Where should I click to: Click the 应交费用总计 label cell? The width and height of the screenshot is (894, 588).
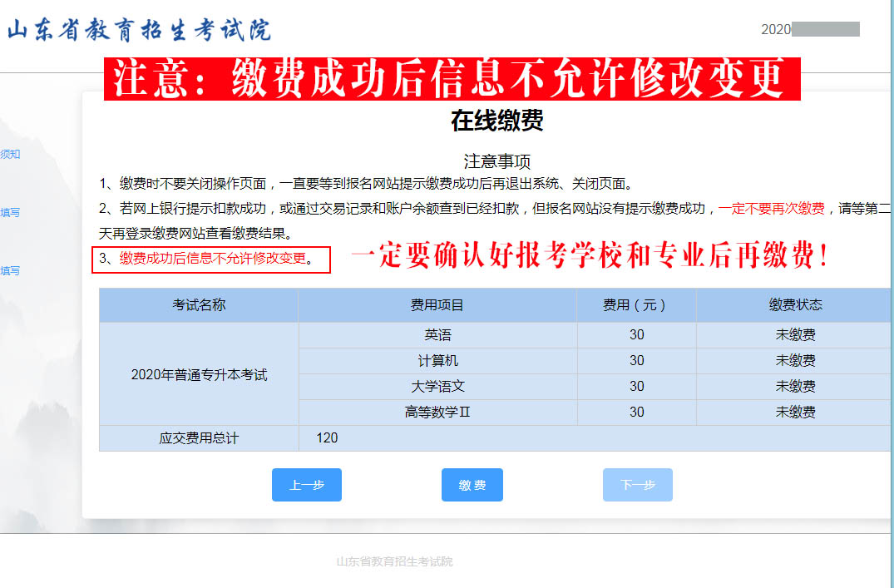point(199,438)
